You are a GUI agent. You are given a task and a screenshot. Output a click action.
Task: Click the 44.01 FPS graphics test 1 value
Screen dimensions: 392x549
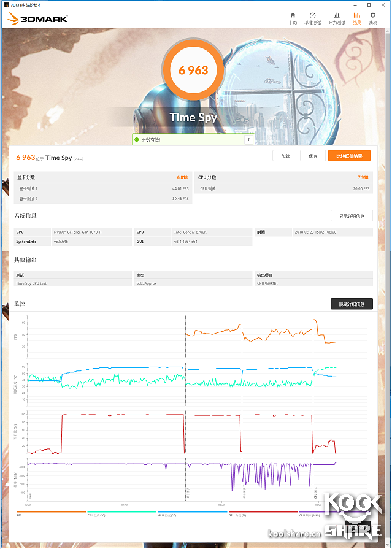coord(180,189)
